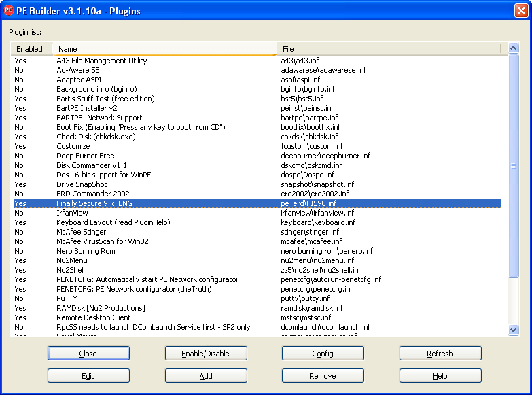
Task: Click the file path pe_erd\FIS90.inf
Action: 308,203
